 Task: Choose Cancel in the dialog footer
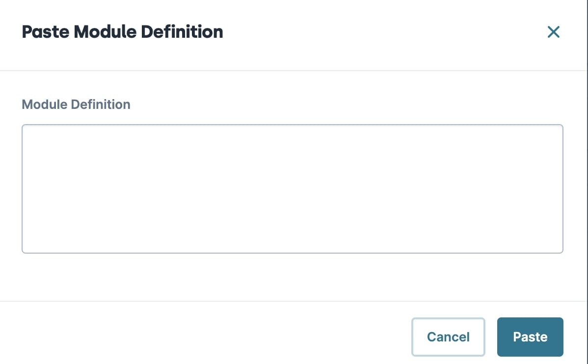(448, 337)
